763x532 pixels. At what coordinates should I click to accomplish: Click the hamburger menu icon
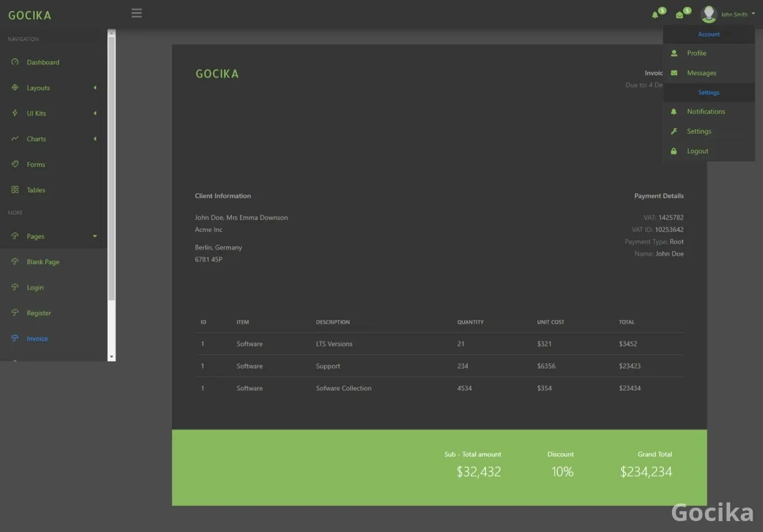point(137,14)
